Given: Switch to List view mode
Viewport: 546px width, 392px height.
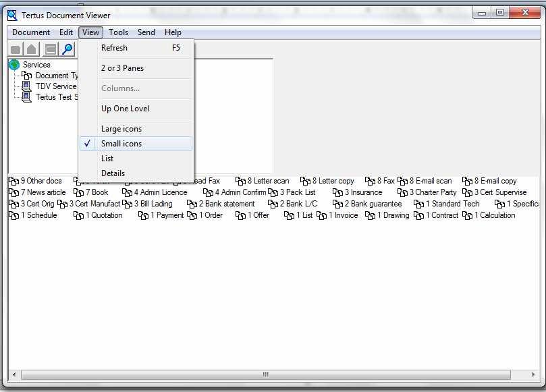Looking at the screenshot, I should [136, 159].
